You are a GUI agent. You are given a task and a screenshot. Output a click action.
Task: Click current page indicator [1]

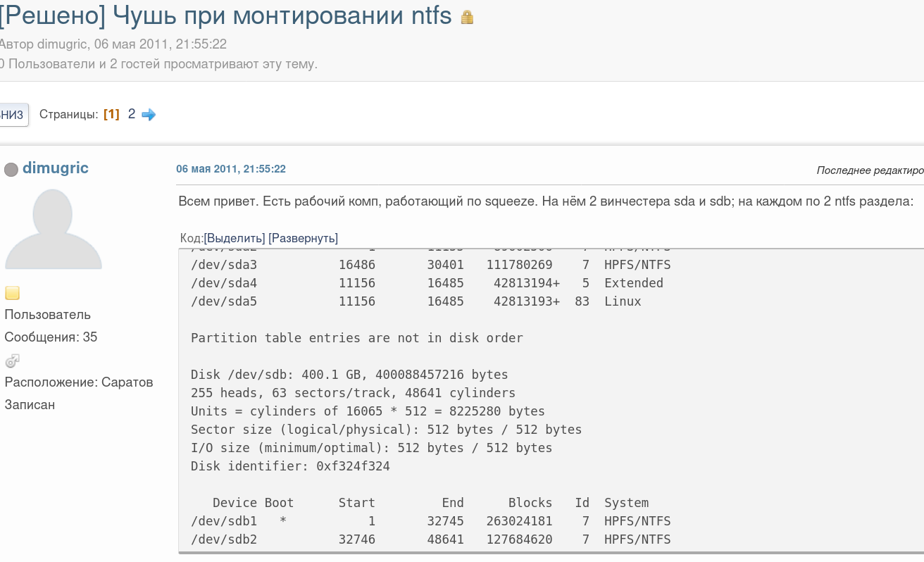(111, 114)
